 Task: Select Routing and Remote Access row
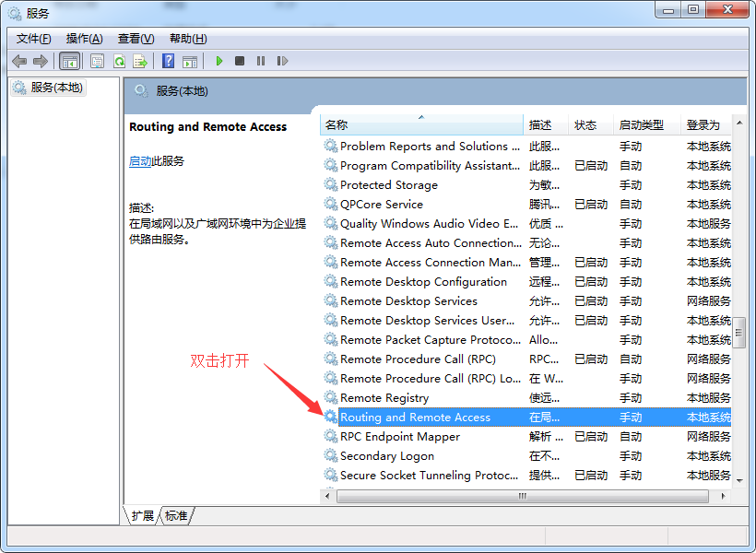tap(526, 417)
